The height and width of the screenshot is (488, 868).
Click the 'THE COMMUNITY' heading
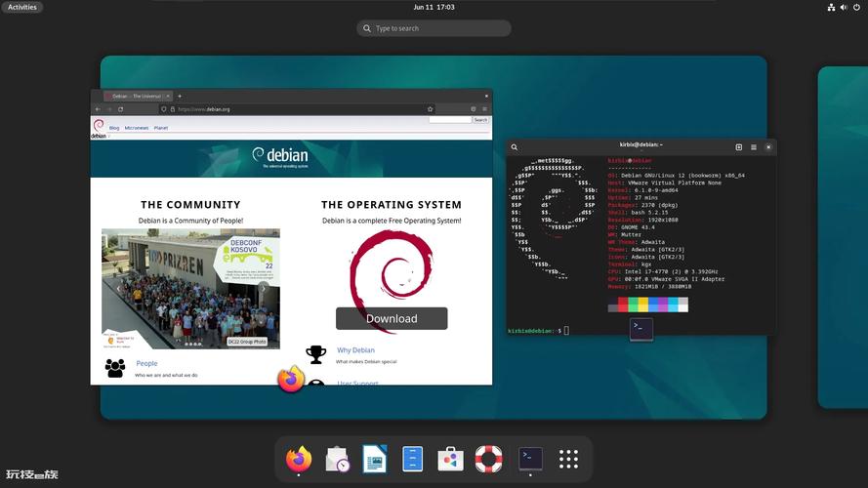tap(190, 205)
